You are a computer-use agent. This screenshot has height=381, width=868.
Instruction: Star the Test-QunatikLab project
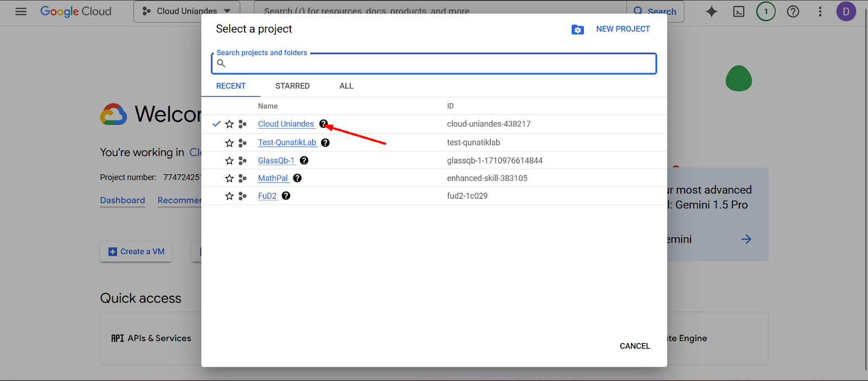click(229, 143)
